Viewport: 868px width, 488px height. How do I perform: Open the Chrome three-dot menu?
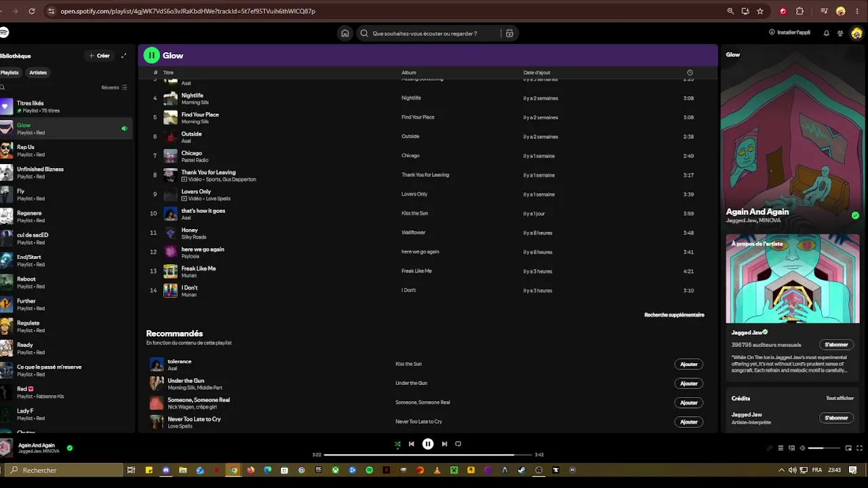click(x=856, y=11)
